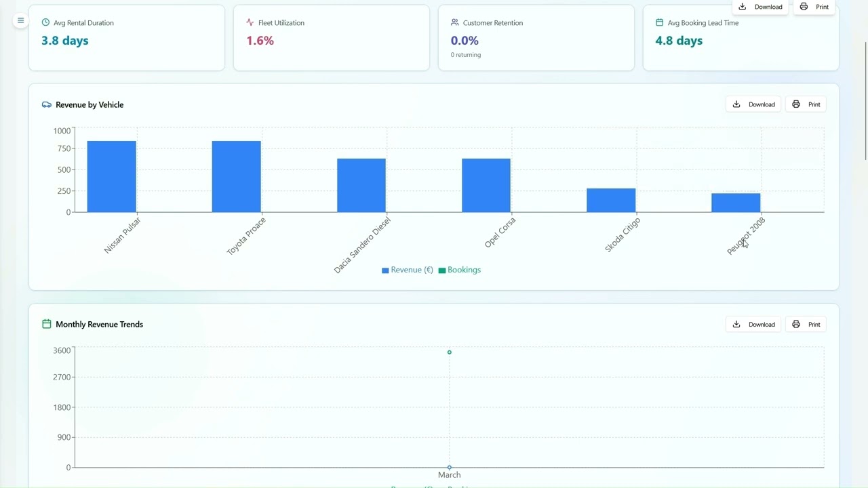Screen dimensions: 868x488
Task: Open the sidebar hamburger menu
Action: point(20,20)
